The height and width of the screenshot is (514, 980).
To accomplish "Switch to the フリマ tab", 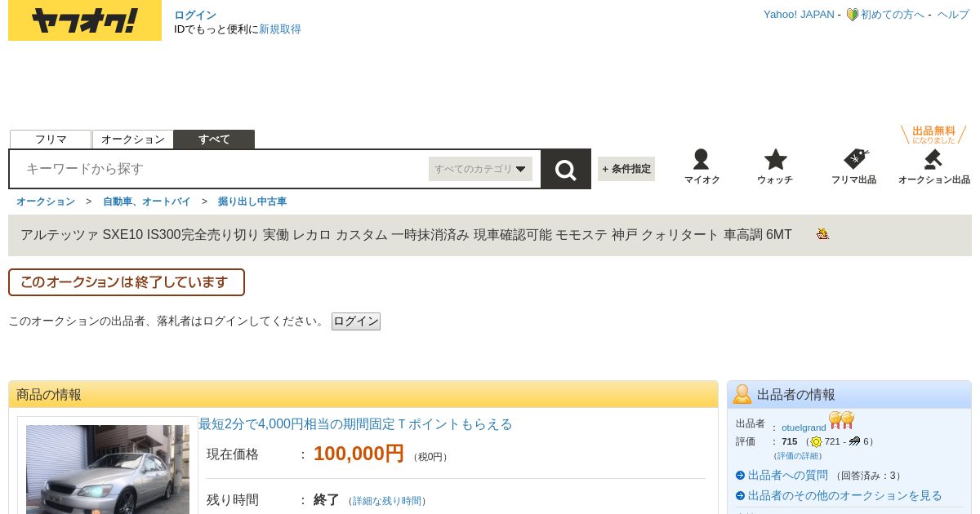I will click(x=51, y=140).
